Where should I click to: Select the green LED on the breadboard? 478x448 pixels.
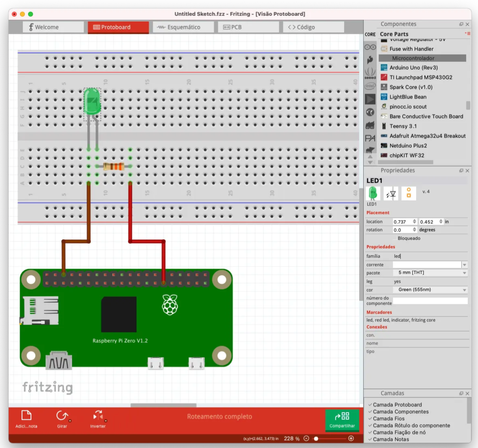click(x=92, y=101)
